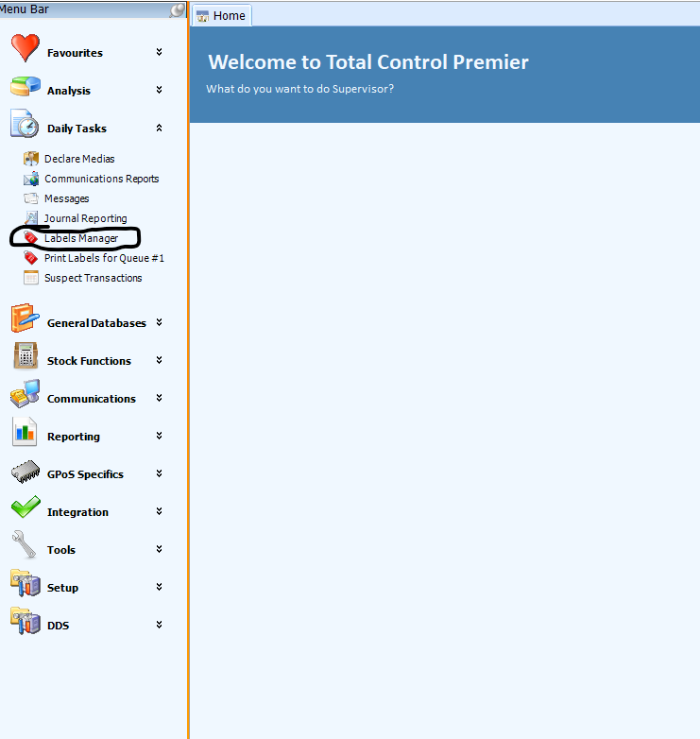Click the Menu Bar panel title

(25, 9)
